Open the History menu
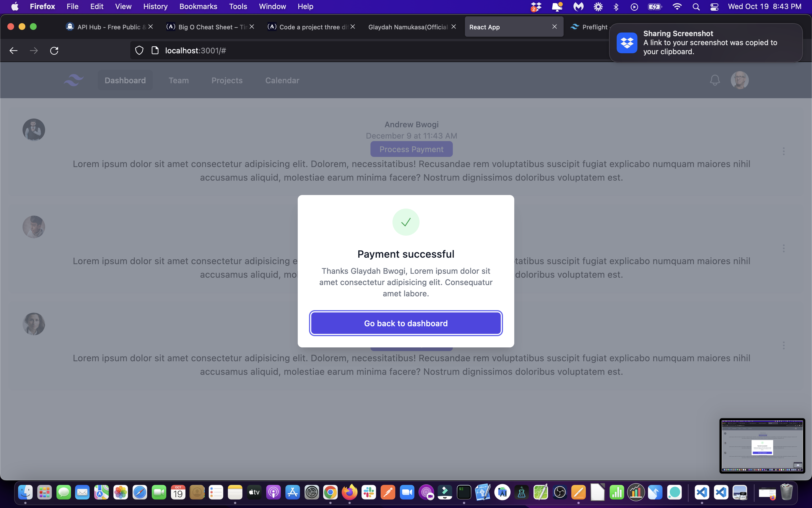812x508 pixels. pos(155,6)
